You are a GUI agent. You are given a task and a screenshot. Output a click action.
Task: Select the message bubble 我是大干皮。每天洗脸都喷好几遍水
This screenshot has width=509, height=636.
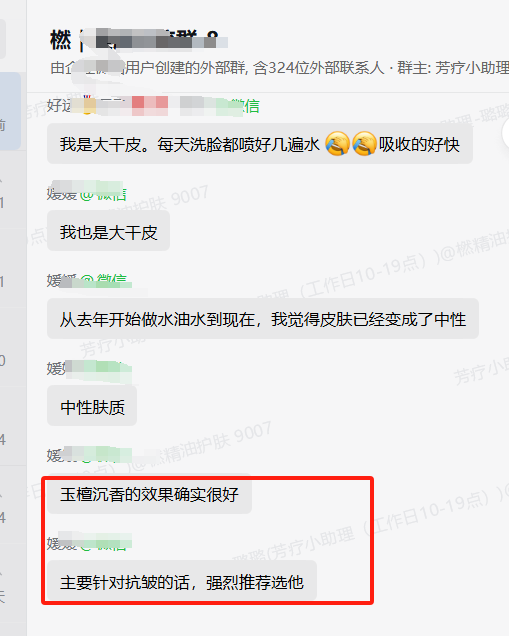tap(260, 144)
